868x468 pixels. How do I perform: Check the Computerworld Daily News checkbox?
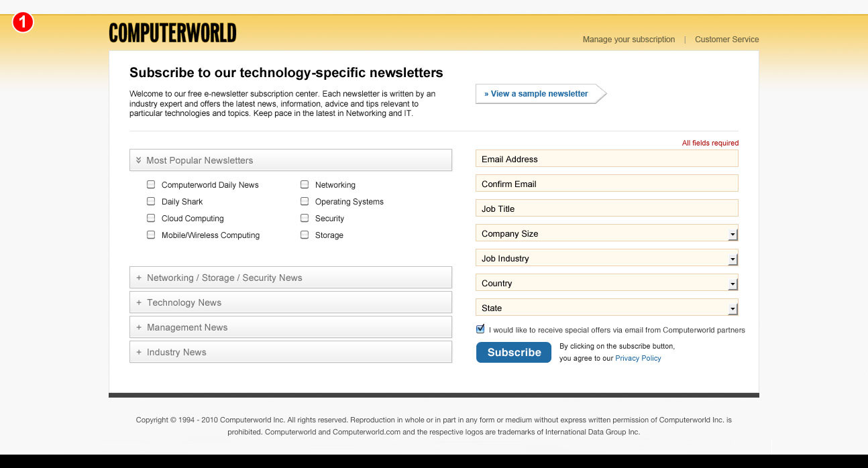click(151, 184)
